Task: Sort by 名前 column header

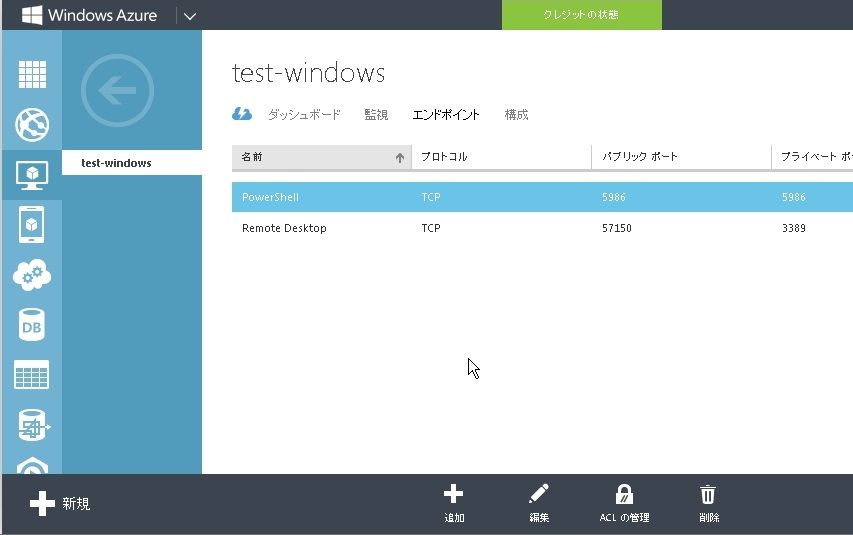Action: (x=322, y=157)
